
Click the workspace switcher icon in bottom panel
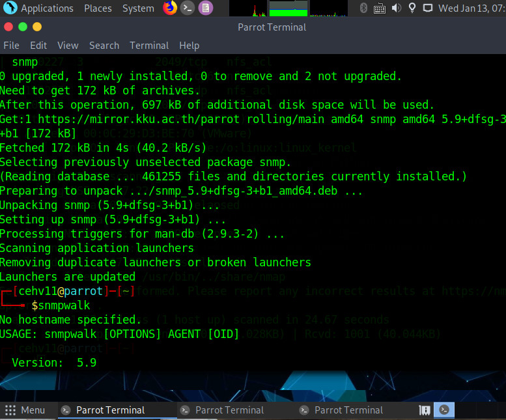pos(425,410)
